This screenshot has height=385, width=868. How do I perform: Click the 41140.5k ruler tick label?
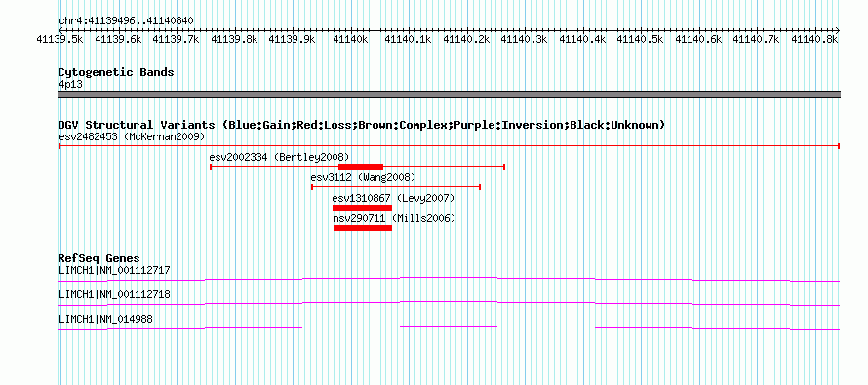[640, 39]
